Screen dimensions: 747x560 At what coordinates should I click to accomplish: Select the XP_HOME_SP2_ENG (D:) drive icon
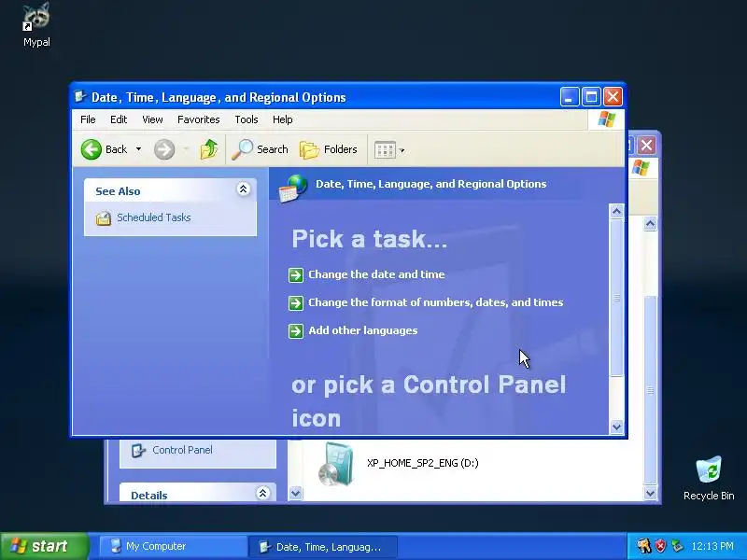[x=336, y=464]
